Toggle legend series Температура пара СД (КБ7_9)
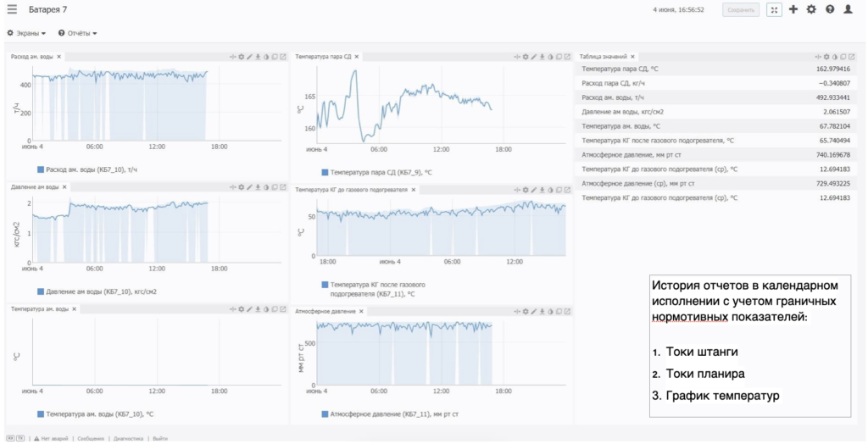This screenshot has width=868, height=444. [376, 173]
